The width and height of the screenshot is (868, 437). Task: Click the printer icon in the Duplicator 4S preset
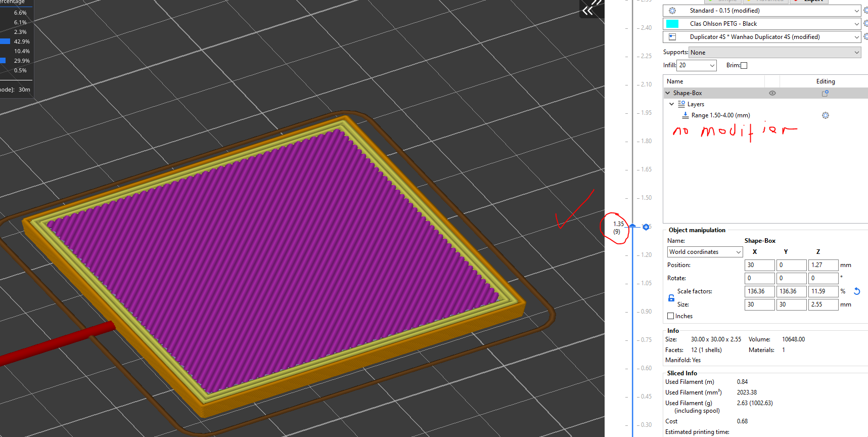672,37
